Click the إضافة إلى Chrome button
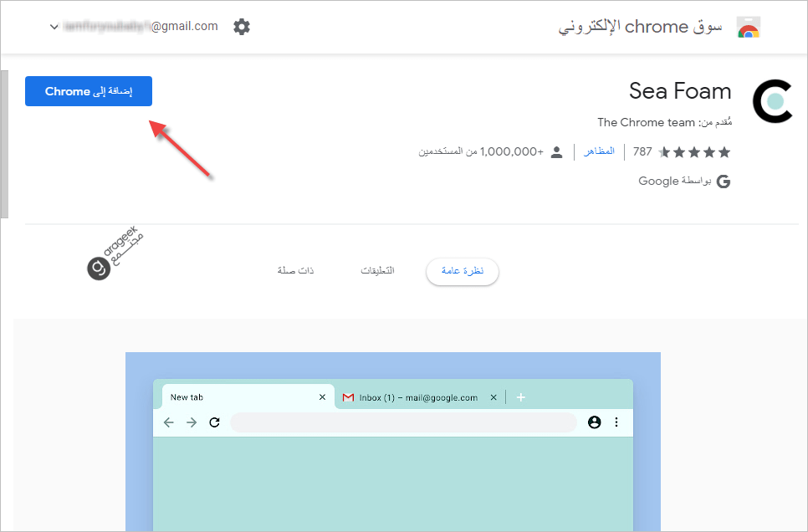808x532 pixels. (x=89, y=91)
